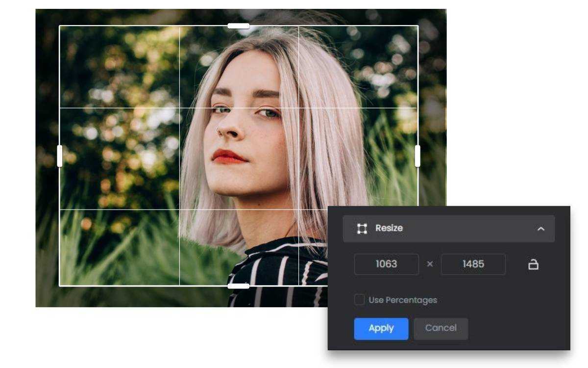Click the Resize panel title text
Screen dimensions: 588x368
389,228
